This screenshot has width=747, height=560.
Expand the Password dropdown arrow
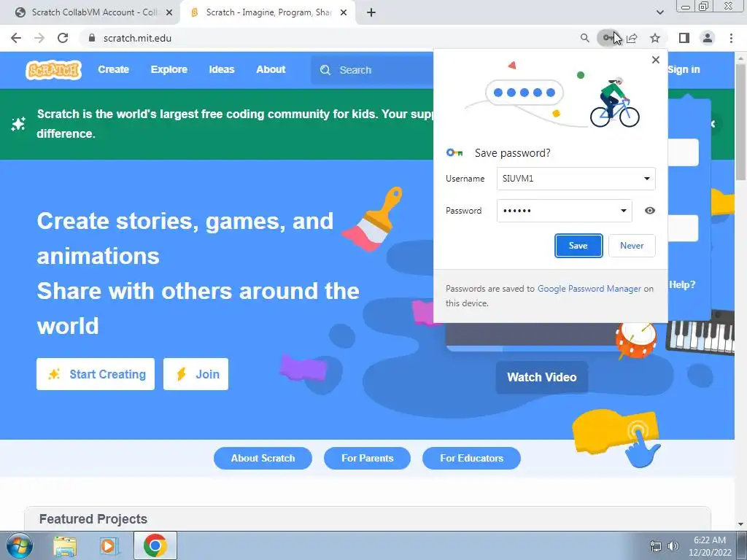click(623, 211)
